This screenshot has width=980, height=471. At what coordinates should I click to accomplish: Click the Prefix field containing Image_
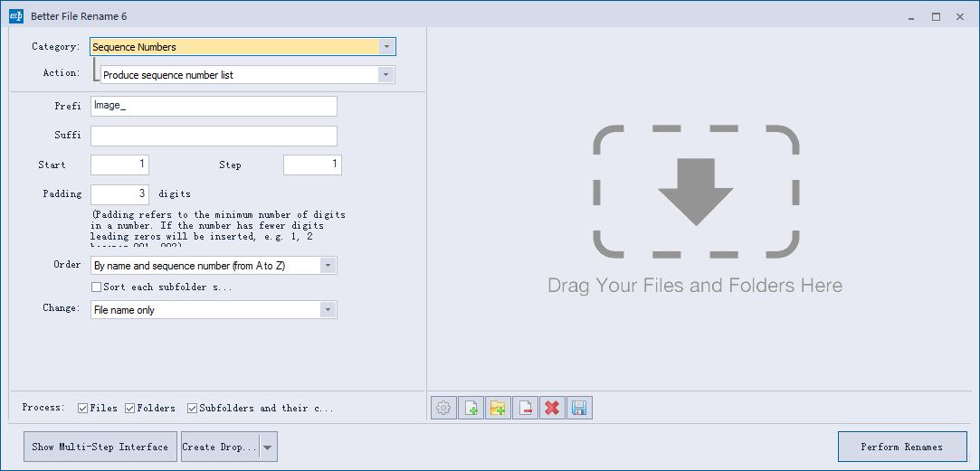(x=214, y=106)
